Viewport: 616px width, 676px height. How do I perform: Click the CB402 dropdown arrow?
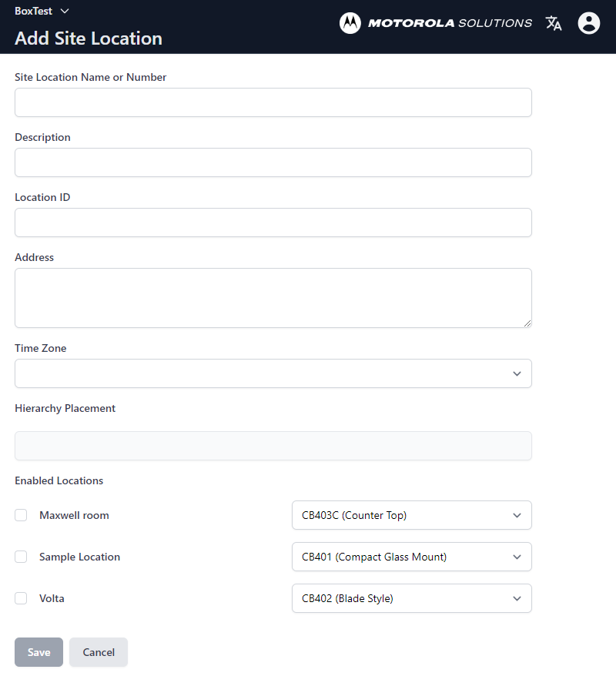pyautogui.click(x=517, y=598)
